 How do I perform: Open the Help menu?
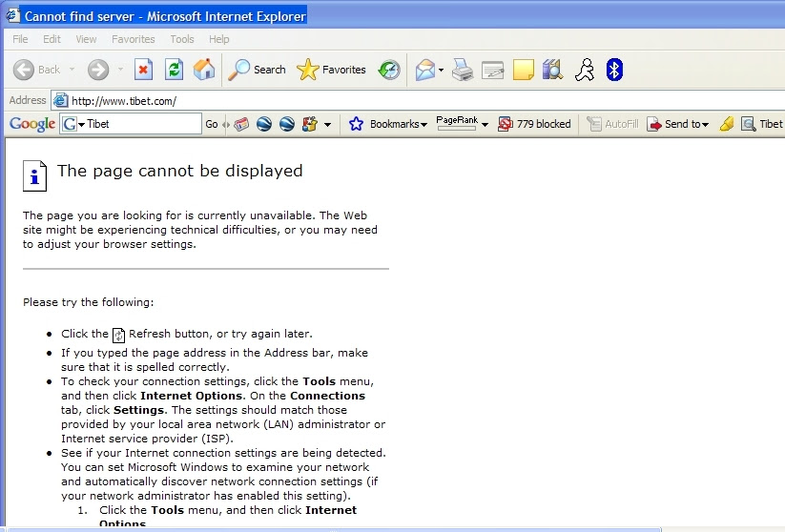click(x=218, y=39)
